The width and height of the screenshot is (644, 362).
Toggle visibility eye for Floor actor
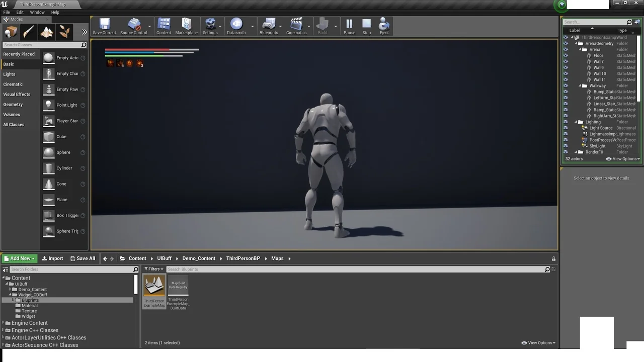566,55
